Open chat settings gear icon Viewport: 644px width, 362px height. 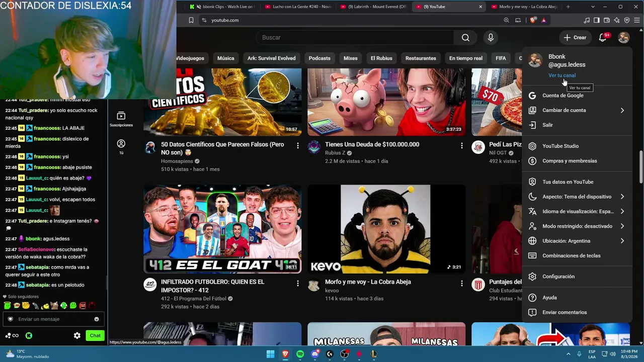pyautogui.click(x=77, y=335)
